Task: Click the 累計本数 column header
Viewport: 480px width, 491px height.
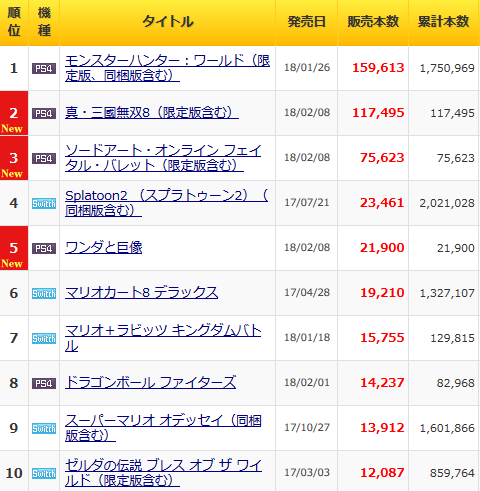Action: click(444, 22)
